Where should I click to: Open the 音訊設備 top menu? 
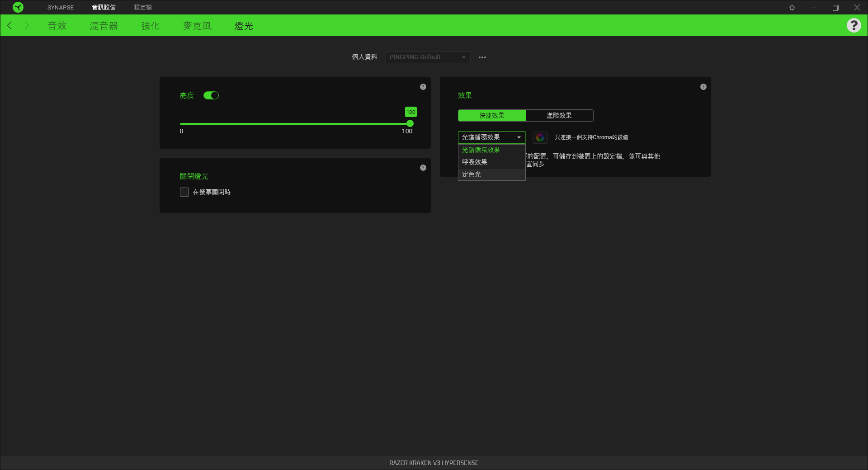point(104,8)
